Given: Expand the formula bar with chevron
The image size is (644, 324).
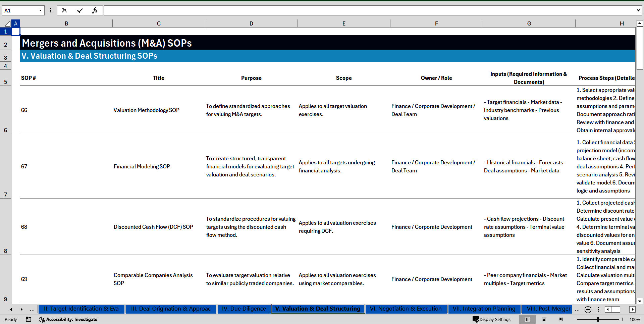Looking at the screenshot, I should coord(638,10).
